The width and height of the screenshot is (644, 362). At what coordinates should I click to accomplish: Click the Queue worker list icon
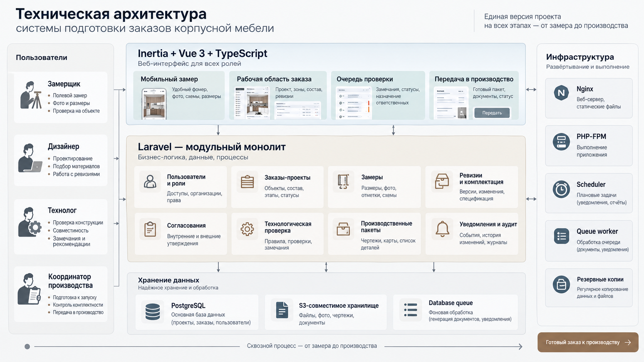[x=561, y=236]
